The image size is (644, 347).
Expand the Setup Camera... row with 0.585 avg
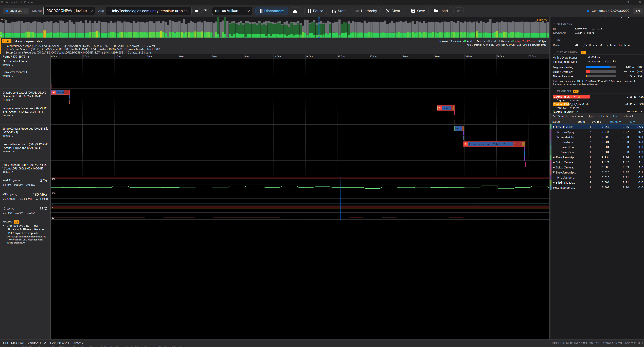pyautogui.click(x=554, y=167)
